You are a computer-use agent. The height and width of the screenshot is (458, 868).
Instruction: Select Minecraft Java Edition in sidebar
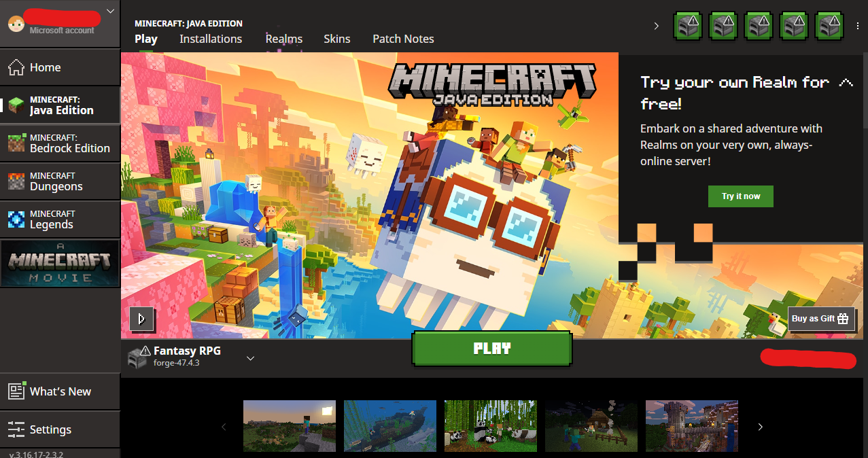[60, 105]
